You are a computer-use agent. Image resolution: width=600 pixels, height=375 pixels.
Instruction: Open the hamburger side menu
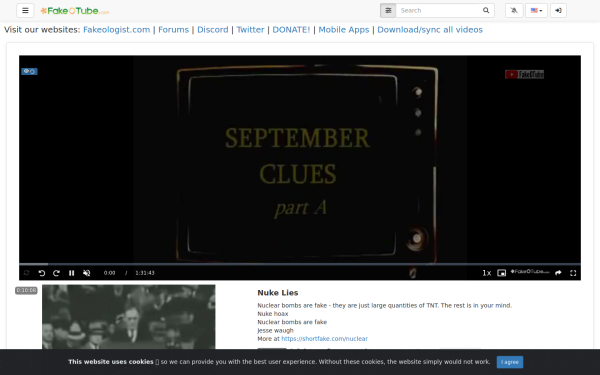pos(25,10)
